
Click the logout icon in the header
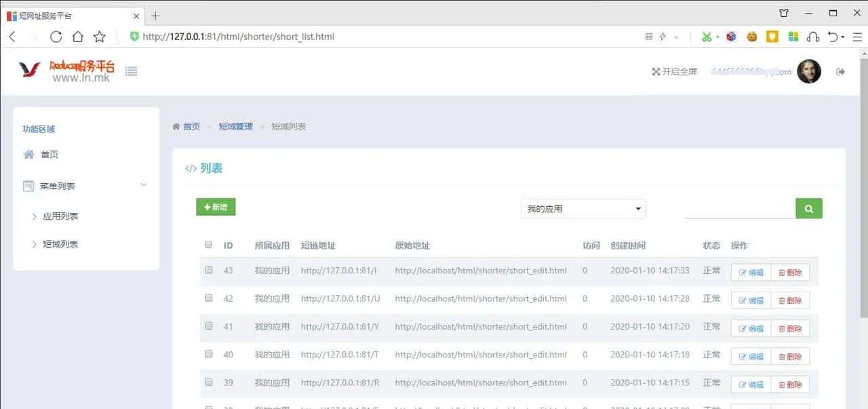840,71
